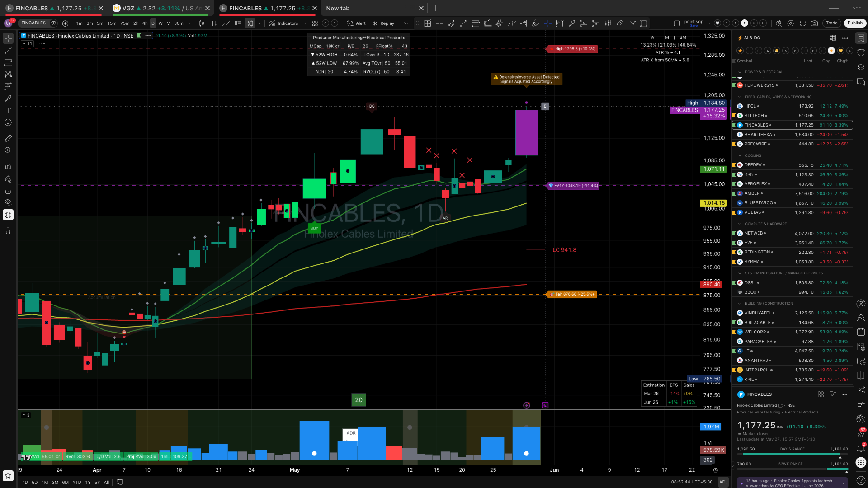This screenshot has width=868, height=488.
Task: Open chart settings hexagon icon
Action: click(790, 23)
